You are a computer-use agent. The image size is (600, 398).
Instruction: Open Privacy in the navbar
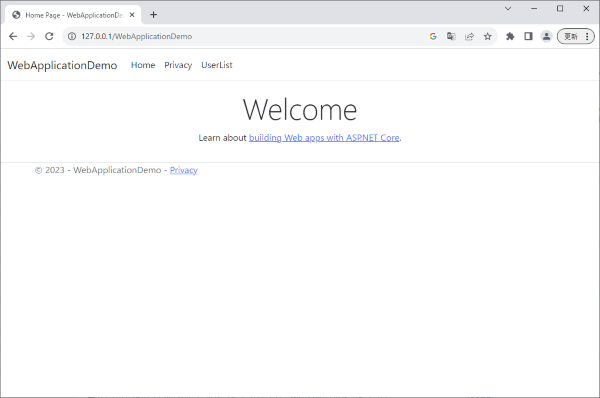[x=178, y=65]
